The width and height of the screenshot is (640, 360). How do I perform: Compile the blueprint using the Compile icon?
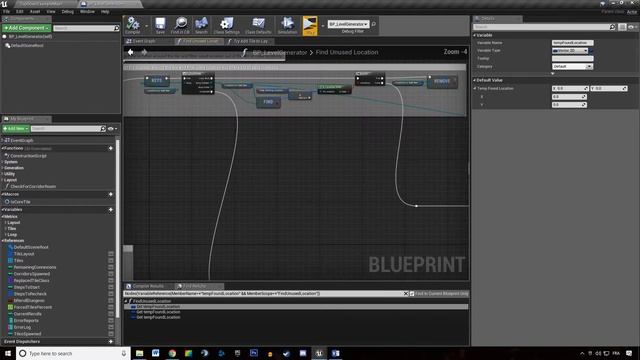[133, 24]
